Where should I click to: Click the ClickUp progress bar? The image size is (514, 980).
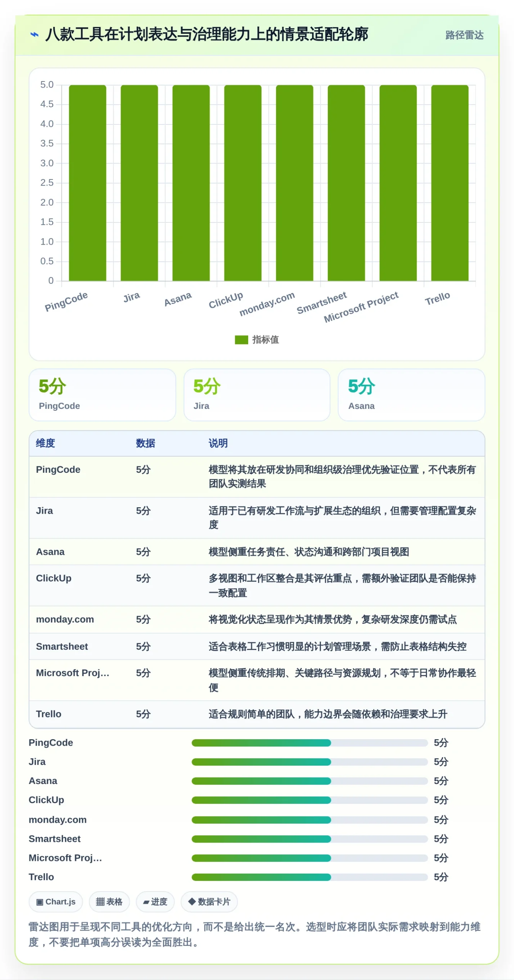coord(309,800)
